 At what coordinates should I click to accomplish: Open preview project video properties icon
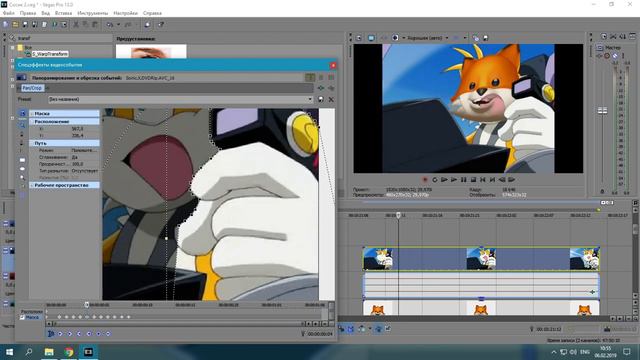pos(358,38)
